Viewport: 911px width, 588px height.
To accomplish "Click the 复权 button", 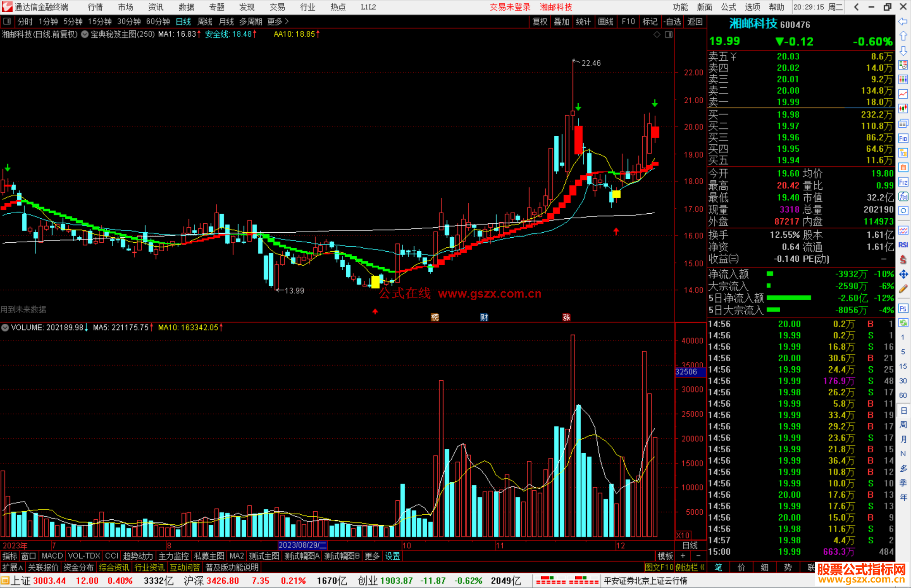I will [539, 21].
